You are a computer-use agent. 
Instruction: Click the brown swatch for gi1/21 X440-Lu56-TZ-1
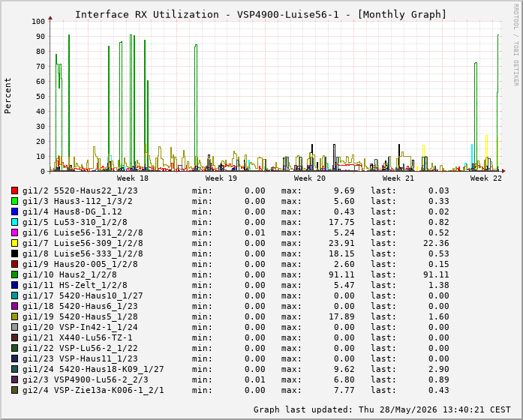pos(14,337)
